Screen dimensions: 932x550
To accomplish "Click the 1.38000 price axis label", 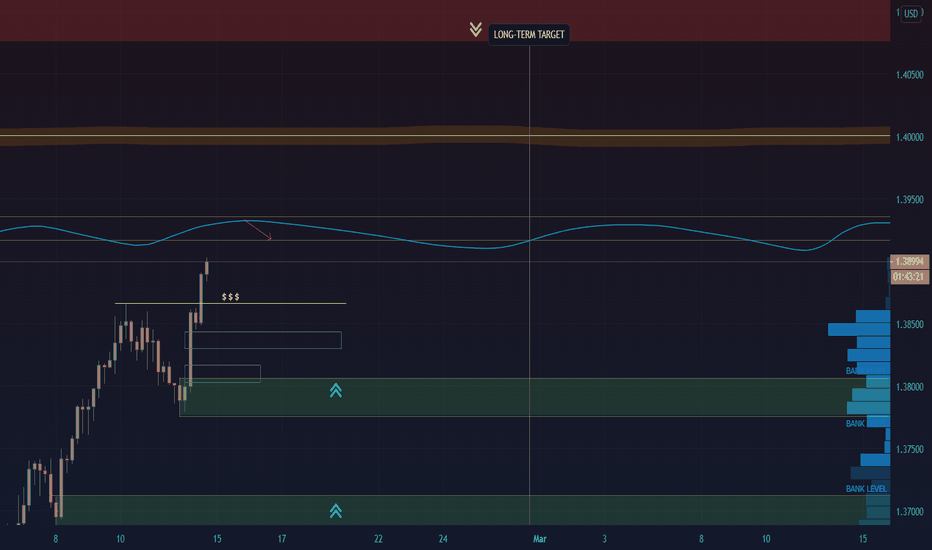I will [x=909, y=387].
